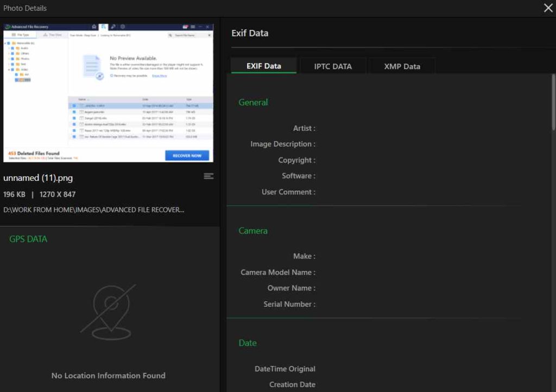Click the photo preview thumbnail
The image size is (556, 392).
108,93
